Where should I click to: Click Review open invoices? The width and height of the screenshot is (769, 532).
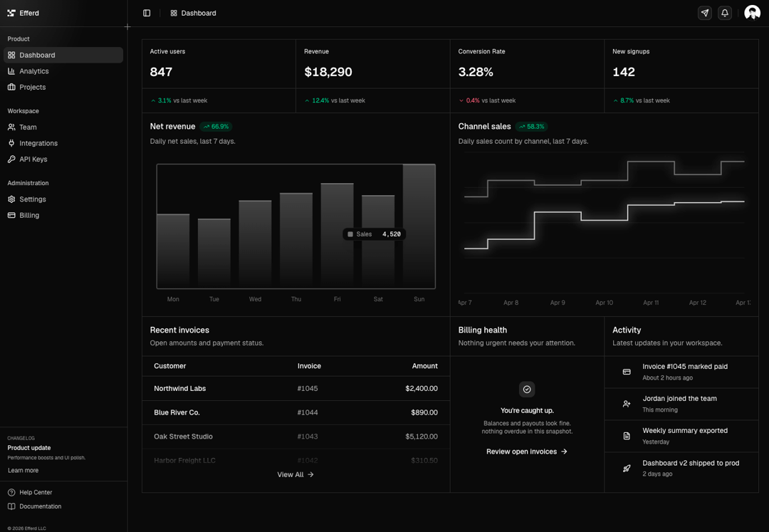tap(527, 452)
